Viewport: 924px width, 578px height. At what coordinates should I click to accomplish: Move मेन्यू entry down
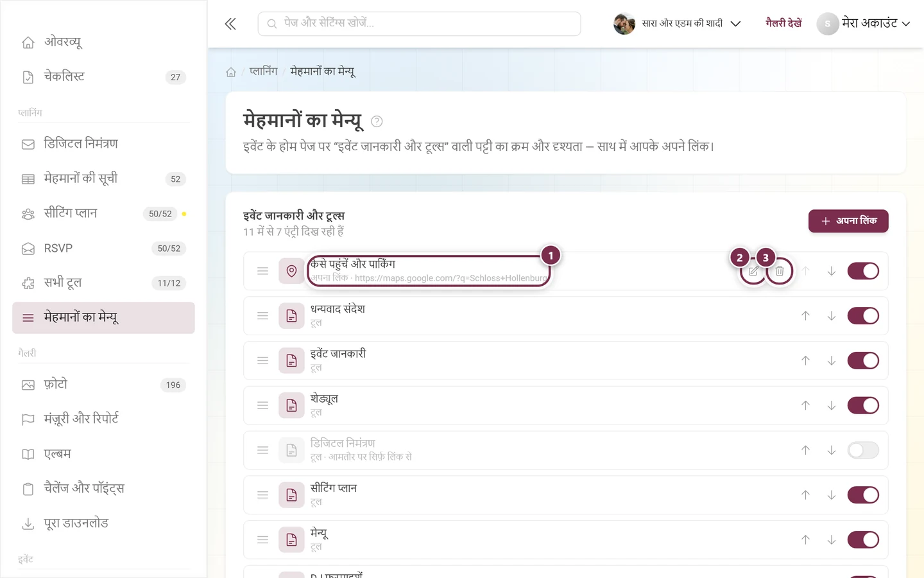click(x=832, y=540)
